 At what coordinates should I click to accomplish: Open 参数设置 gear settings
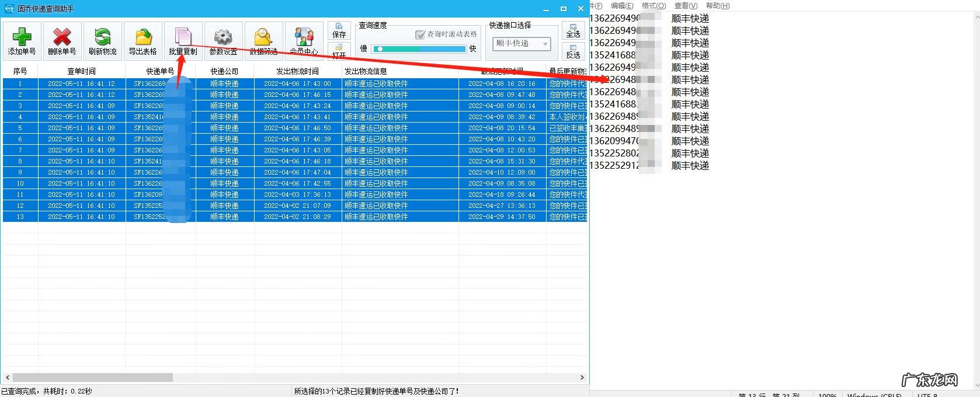pyautogui.click(x=224, y=41)
